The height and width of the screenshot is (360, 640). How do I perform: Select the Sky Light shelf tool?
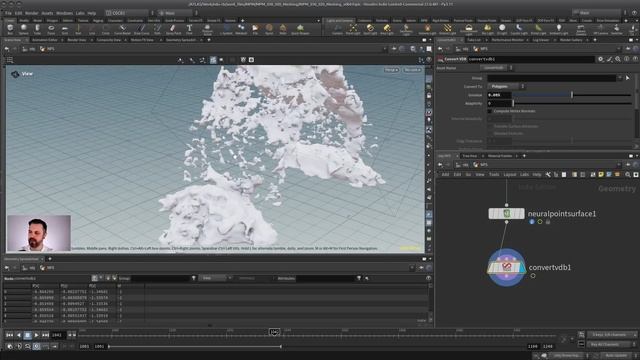click(487, 29)
